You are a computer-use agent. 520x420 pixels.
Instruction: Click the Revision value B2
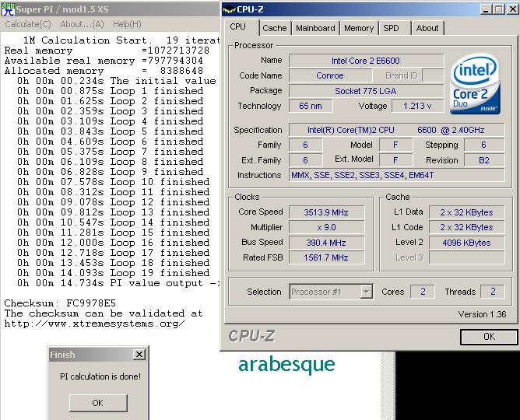pyautogui.click(x=484, y=160)
